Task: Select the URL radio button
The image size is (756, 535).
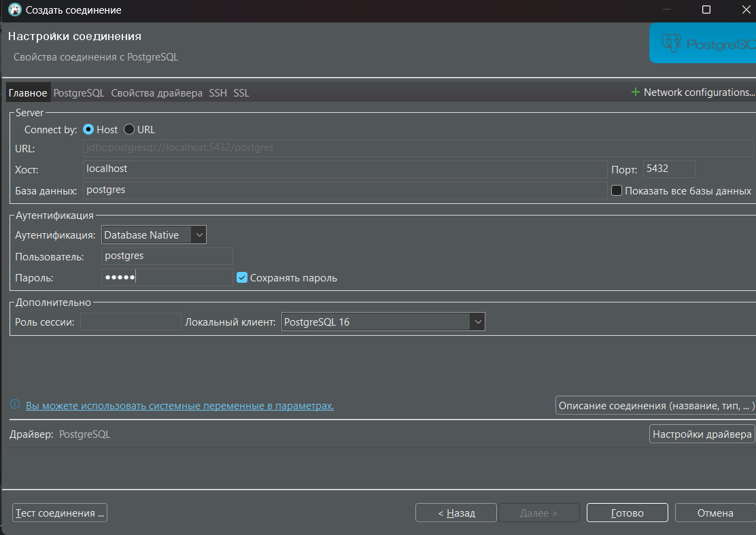Action: point(128,129)
